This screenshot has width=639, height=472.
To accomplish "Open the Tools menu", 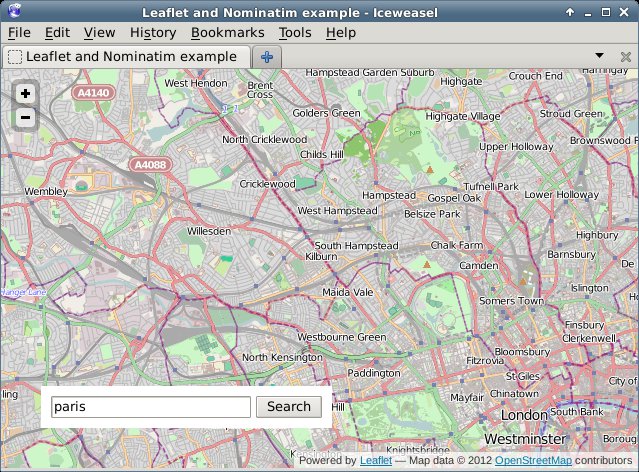I will [x=295, y=32].
